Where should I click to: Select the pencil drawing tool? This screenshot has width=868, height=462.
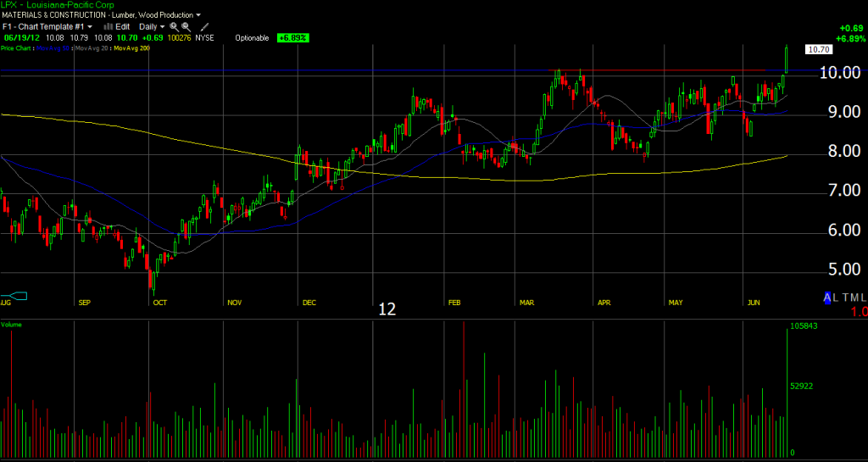[x=204, y=27]
